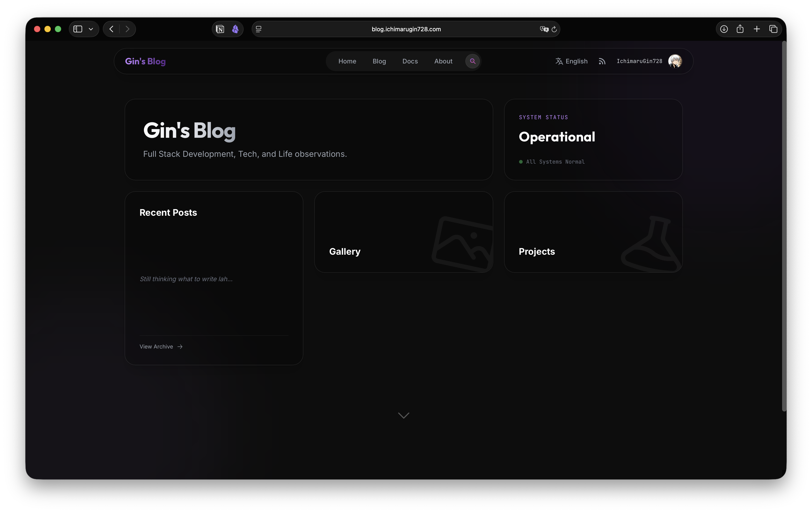Click the IchimaruGin728 username
812x513 pixels.
639,61
